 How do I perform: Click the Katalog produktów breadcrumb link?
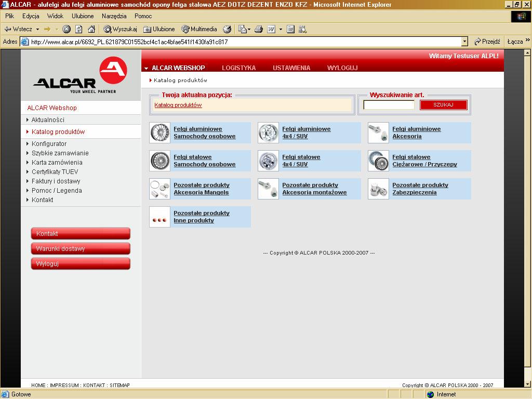click(178, 105)
